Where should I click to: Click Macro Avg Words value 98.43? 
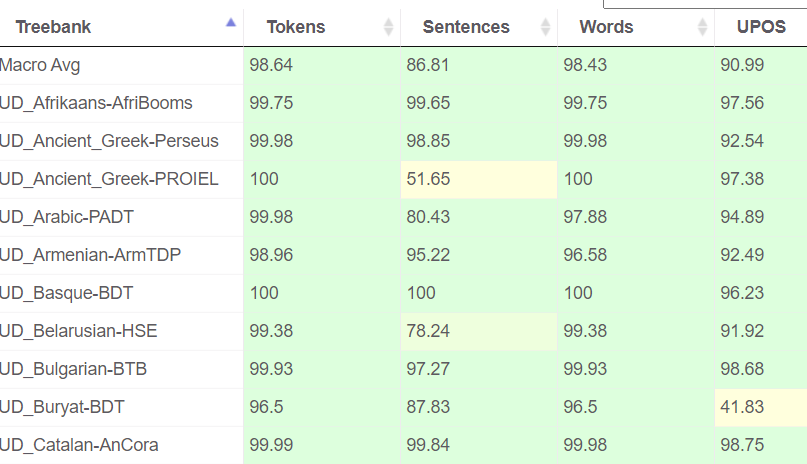tap(585, 65)
